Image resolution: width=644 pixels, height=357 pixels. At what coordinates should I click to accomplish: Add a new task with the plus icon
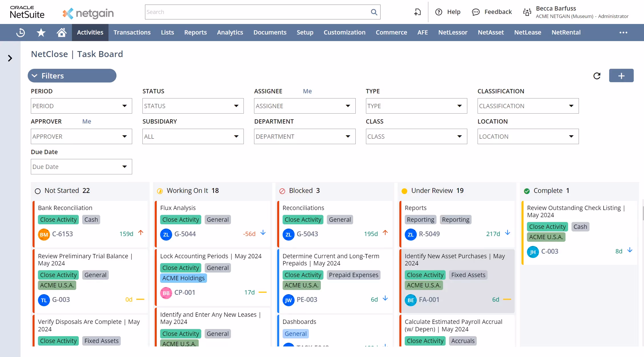[621, 75]
